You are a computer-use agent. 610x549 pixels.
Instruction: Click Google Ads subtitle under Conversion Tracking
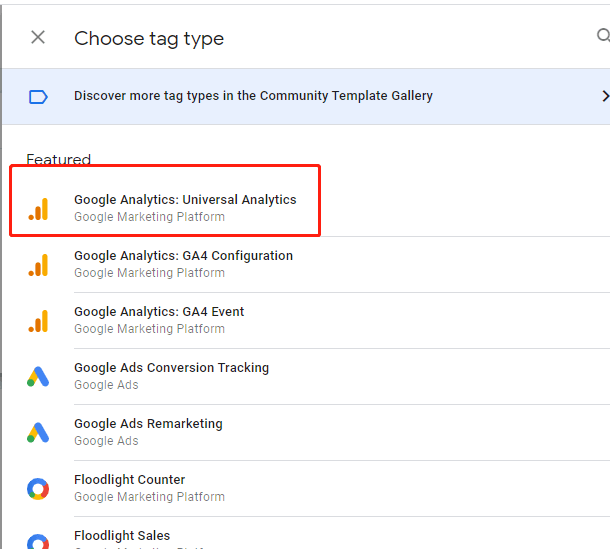point(106,385)
